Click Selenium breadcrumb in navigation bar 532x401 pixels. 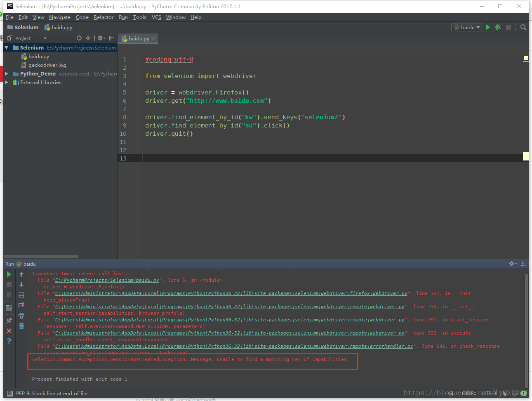[23, 27]
